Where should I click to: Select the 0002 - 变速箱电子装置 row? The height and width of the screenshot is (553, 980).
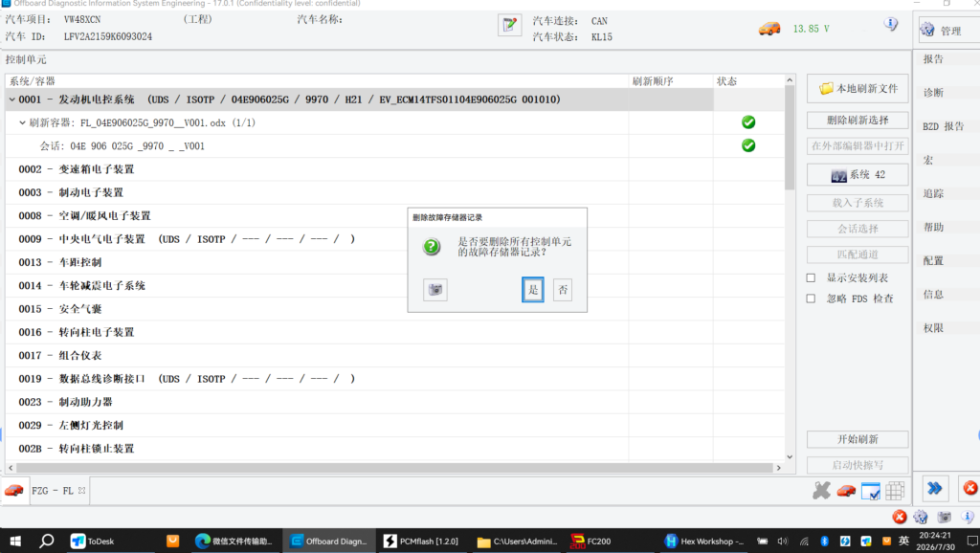point(395,169)
